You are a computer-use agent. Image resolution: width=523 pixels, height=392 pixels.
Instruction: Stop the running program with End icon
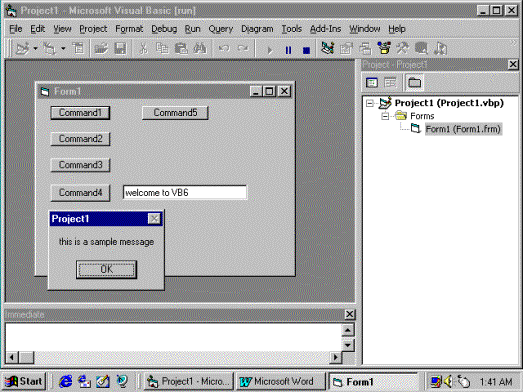click(306, 50)
